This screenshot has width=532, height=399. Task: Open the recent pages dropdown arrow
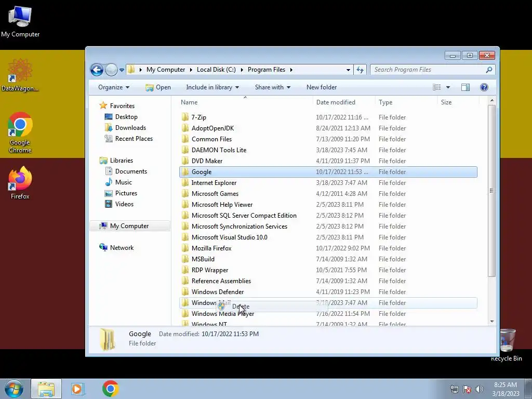pos(122,70)
